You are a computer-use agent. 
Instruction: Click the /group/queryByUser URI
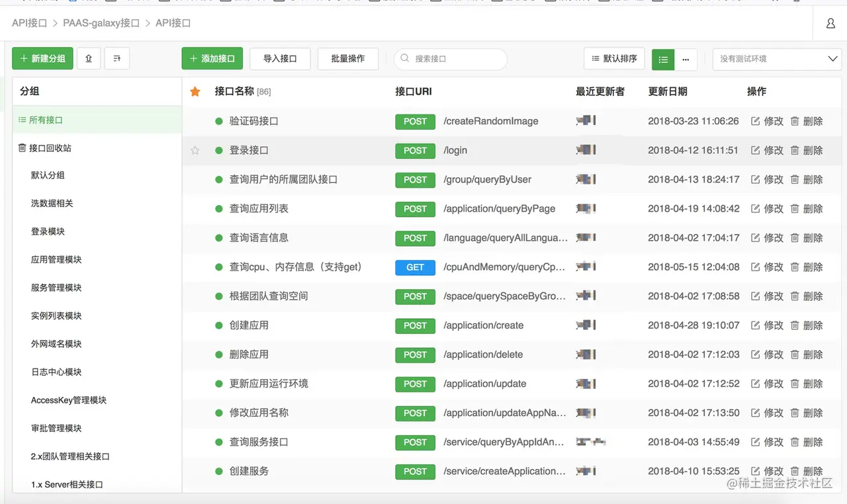488,179
